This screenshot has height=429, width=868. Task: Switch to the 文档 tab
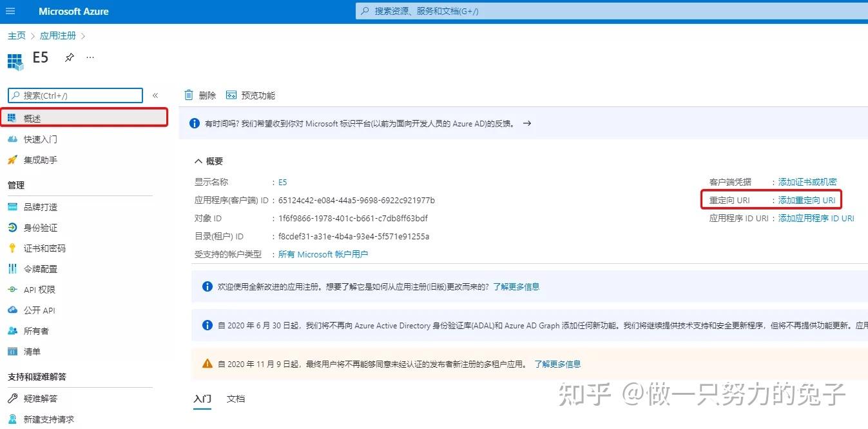click(236, 399)
